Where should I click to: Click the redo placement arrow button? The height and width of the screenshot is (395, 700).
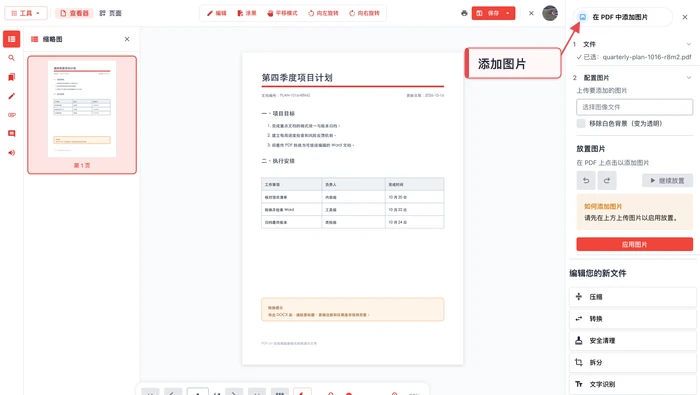pyautogui.click(x=607, y=180)
